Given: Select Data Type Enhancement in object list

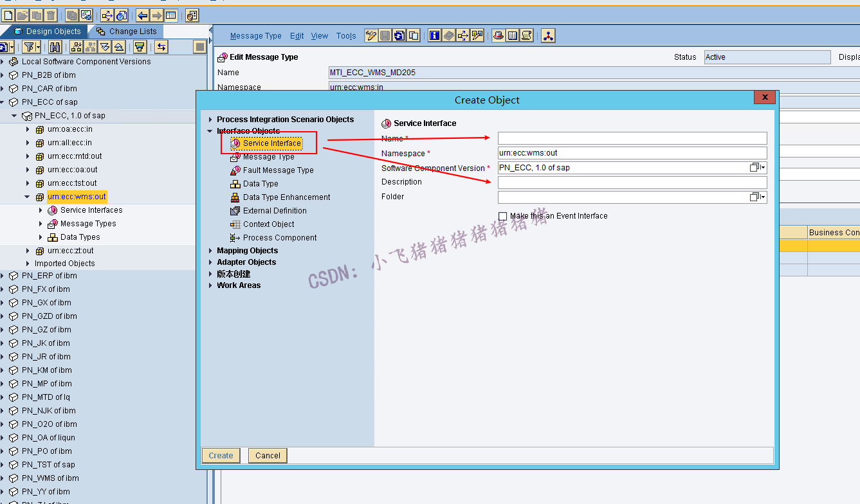Looking at the screenshot, I should (x=287, y=197).
